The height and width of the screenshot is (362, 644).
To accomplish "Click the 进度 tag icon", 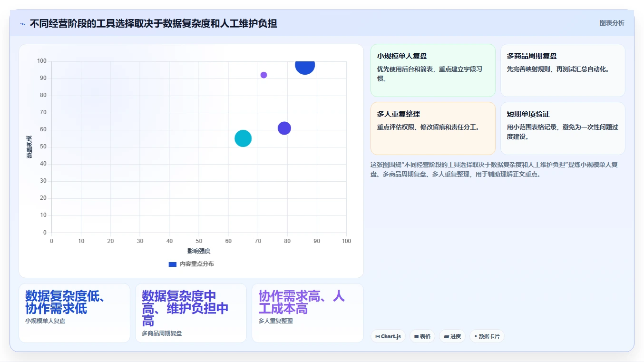I will click(446, 336).
